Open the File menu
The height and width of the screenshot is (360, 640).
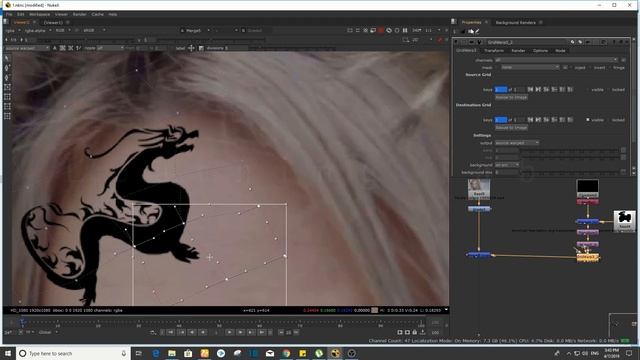9,14
